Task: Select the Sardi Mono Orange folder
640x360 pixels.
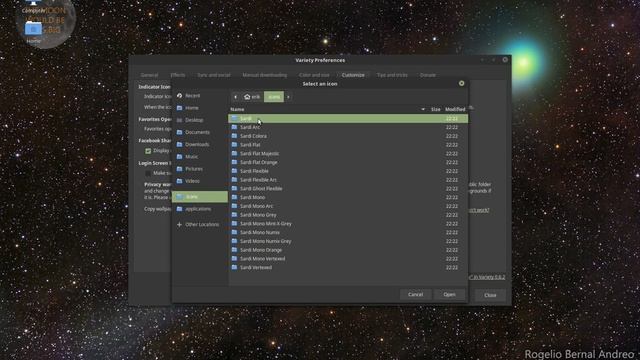Action: coord(348,250)
